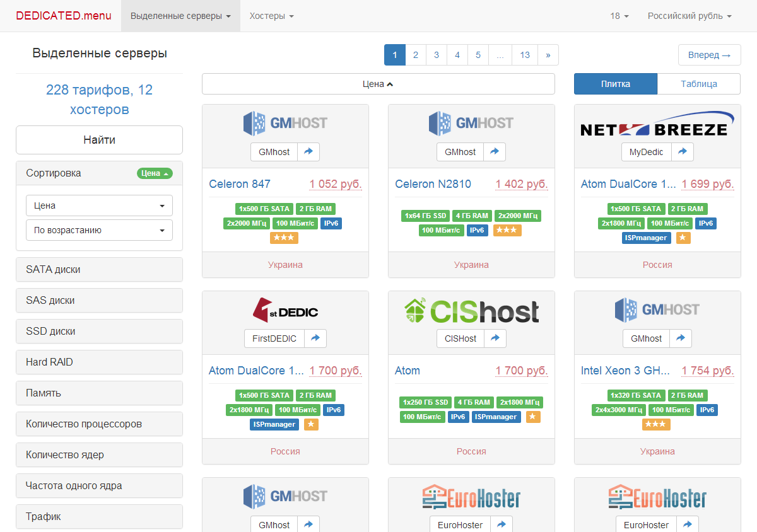Expand Hard RAID filter
The image size is (757, 532).
coord(99,362)
